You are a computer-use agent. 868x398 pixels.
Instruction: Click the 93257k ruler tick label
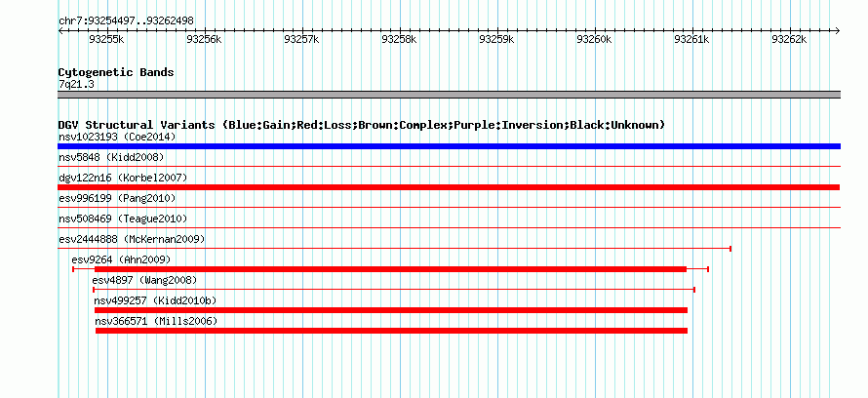[301, 39]
